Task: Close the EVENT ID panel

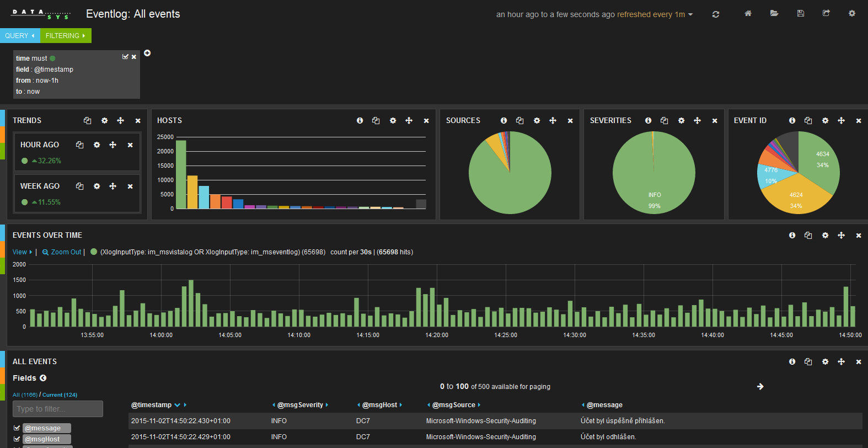Action: pos(859,121)
